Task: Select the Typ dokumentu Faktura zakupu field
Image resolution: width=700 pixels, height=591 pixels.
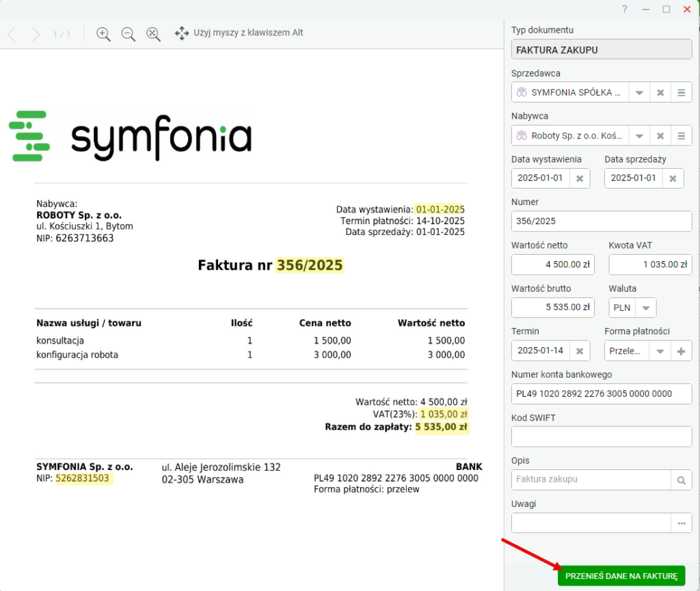Action: point(602,49)
